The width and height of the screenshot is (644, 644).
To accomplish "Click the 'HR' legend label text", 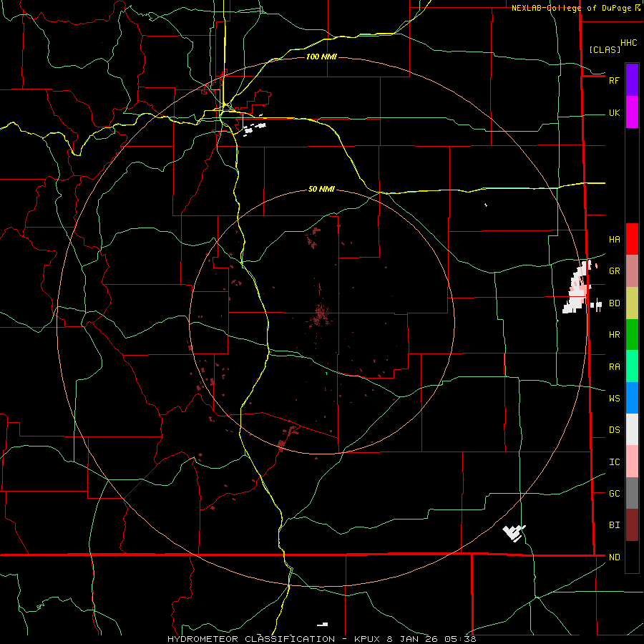I will click(614, 335).
